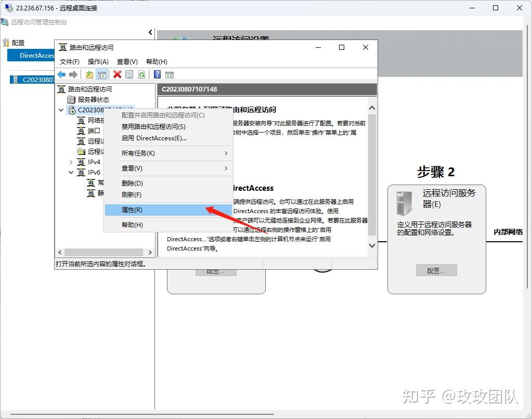The height and width of the screenshot is (419, 532).
Task: Open the 所有任务(K) submenu
Action: (139, 154)
